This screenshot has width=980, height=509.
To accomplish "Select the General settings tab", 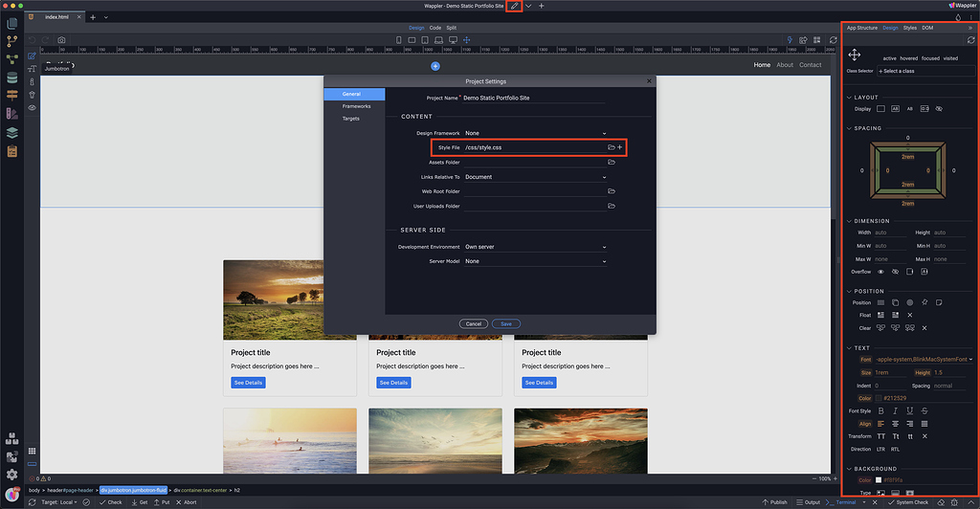I will click(354, 94).
